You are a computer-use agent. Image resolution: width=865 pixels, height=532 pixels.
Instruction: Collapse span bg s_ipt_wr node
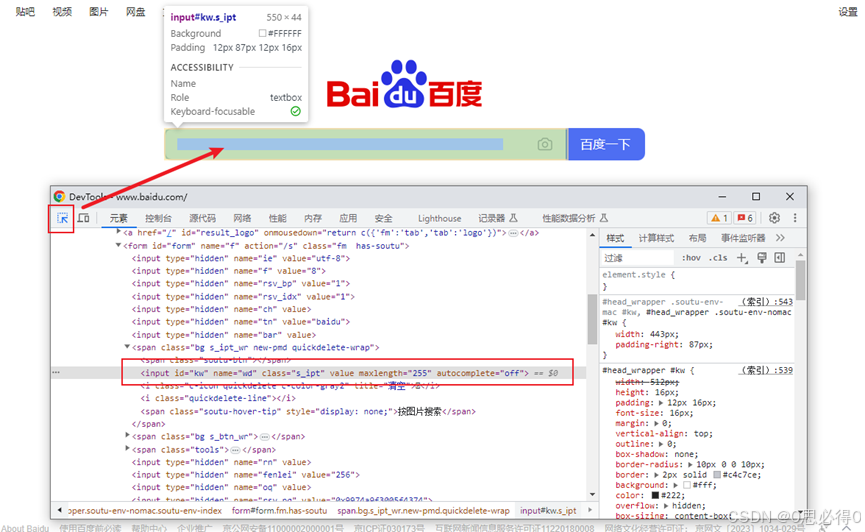click(x=127, y=347)
